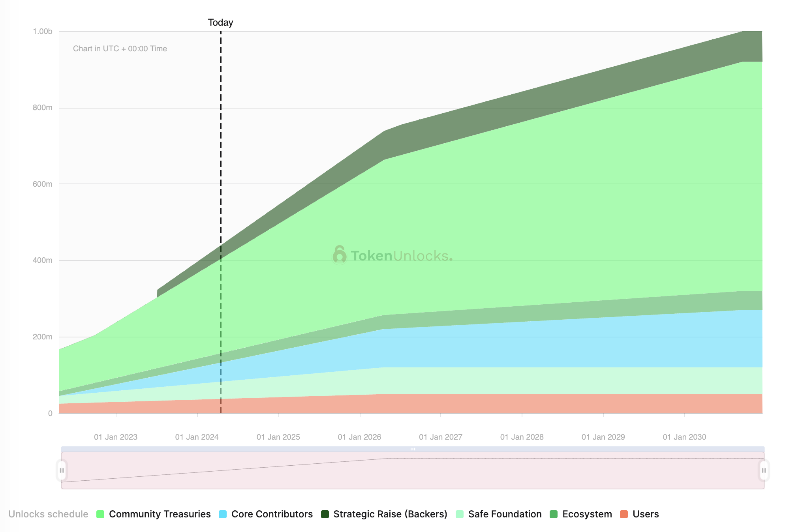Toggle the Core Contributors series label
The height and width of the screenshot is (532, 785).
pyautogui.click(x=272, y=514)
